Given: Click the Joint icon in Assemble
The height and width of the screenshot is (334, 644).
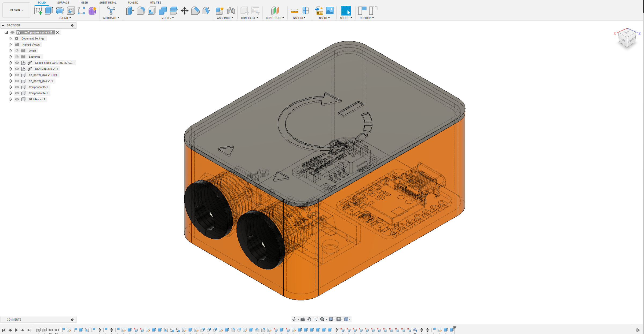Looking at the screenshot, I should point(231,11).
